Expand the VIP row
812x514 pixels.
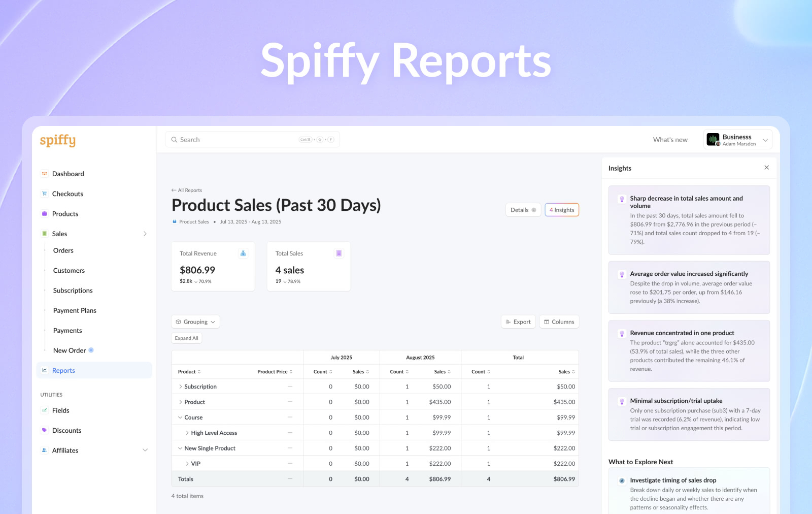pos(187,464)
